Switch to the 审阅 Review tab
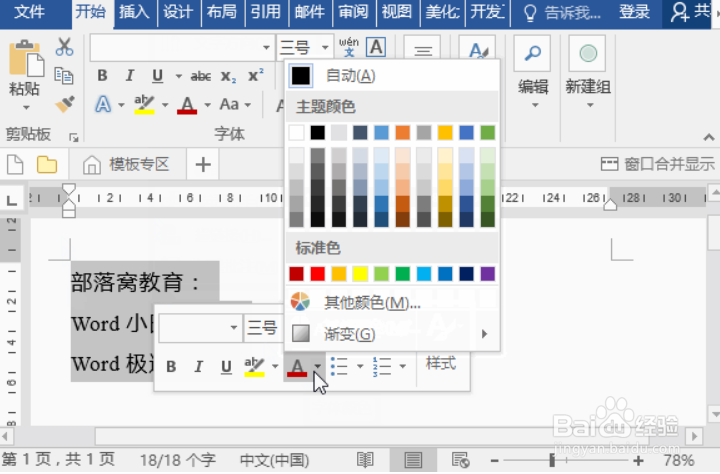Image resolution: width=720 pixels, height=474 pixels. tap(353, 12)
